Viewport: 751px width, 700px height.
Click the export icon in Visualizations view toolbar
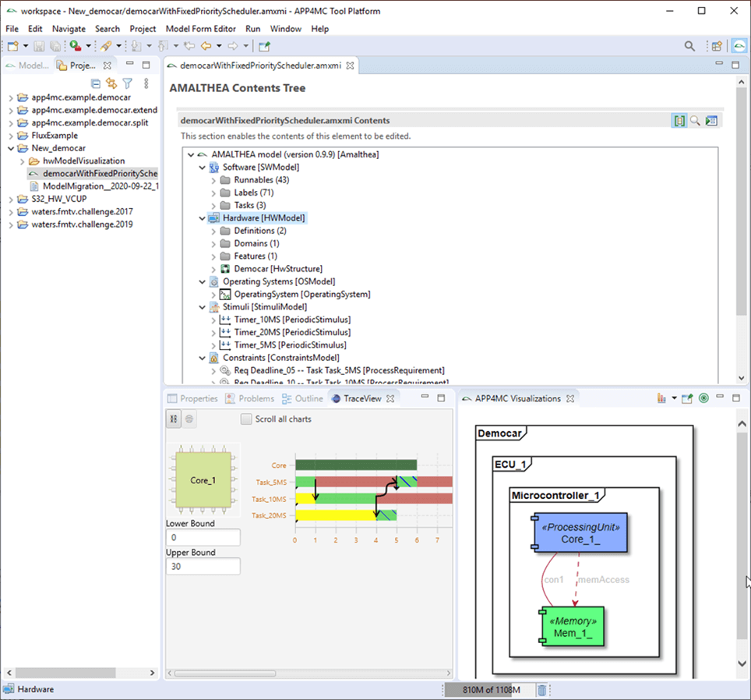687,398
